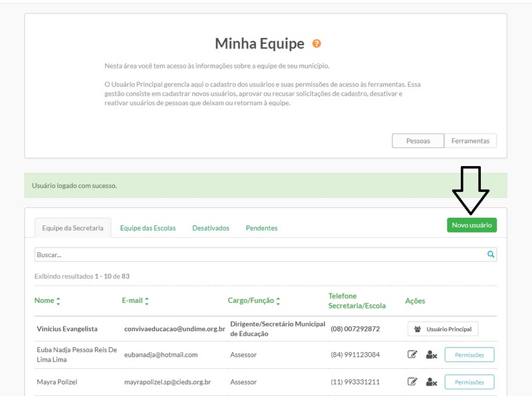532x396 pixels.
Task: Click the magnifier icon in search bar
Action: 491,254
